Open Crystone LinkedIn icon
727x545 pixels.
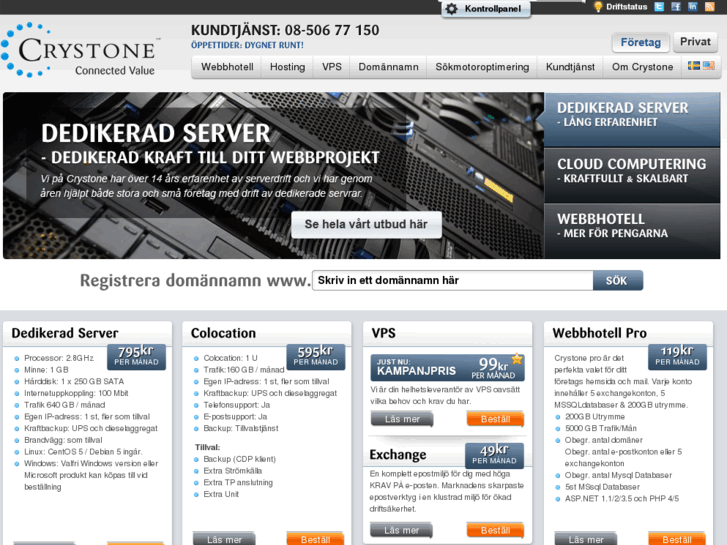[x=693, y=6]
